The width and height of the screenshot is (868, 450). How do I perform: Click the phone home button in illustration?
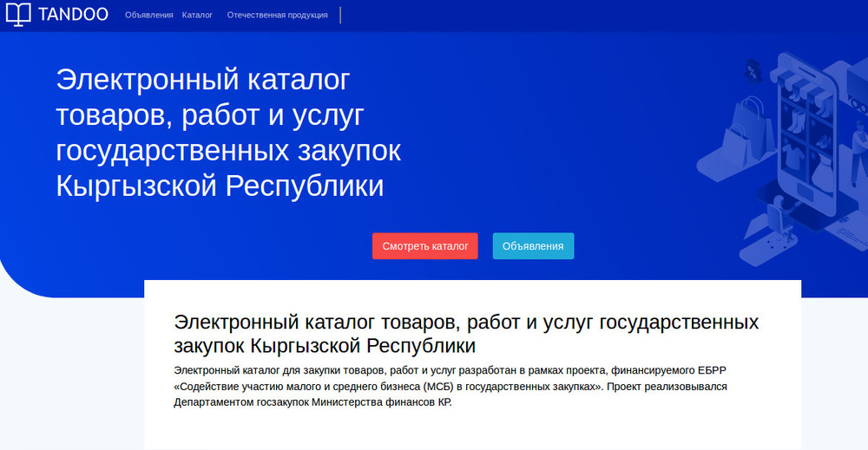point(804,191)
